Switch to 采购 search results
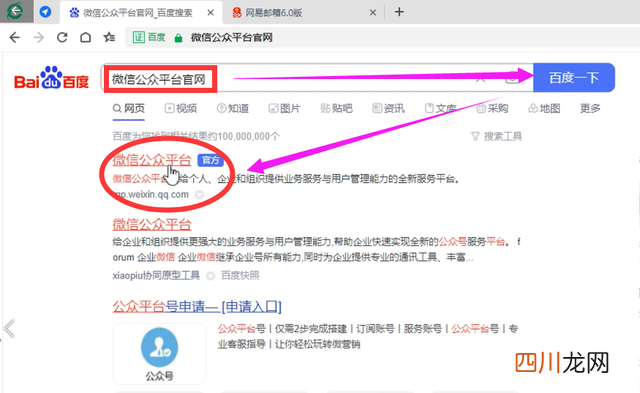This screenshot has width=640, height=393. click(x=492, y=108)
